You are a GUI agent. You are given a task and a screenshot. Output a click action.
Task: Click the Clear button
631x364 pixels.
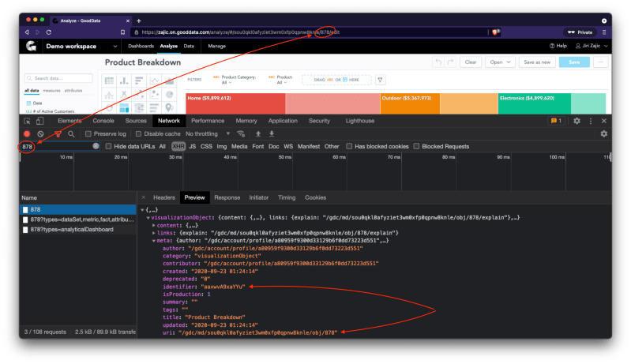pyautogui.click(x=471, y=62)
